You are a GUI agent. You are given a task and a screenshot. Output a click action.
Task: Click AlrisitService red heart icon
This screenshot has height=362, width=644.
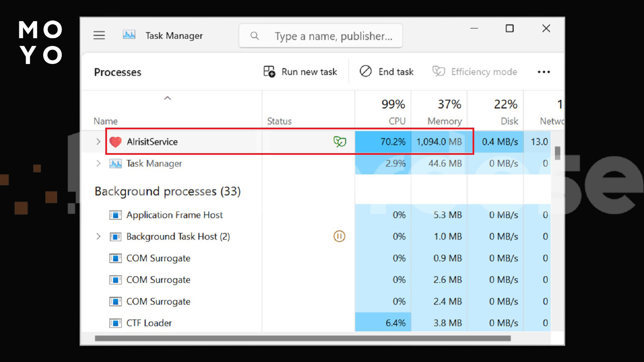tap(115, 142)
